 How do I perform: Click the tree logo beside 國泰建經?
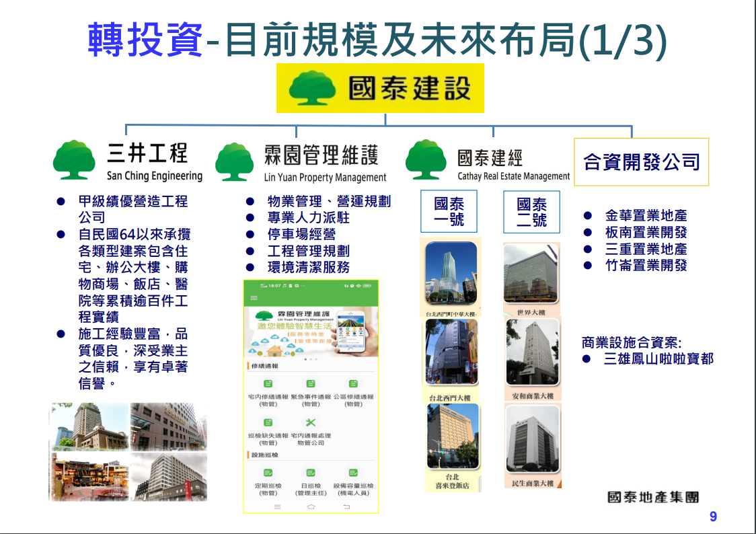[426, 159]
